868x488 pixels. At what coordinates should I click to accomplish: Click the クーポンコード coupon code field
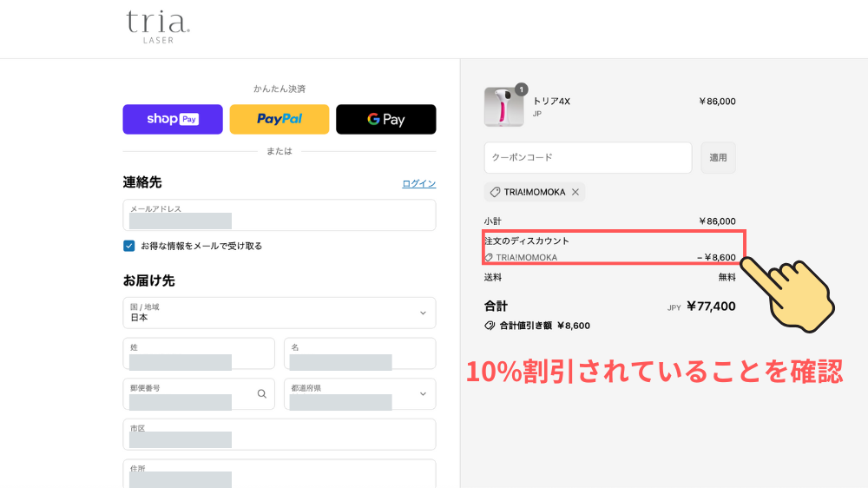588,157
